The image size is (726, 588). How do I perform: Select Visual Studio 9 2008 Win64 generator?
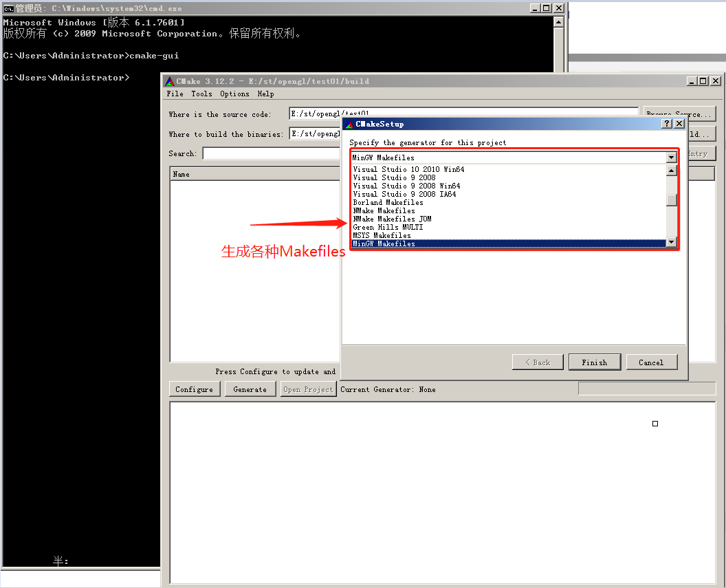[x=508, y=186]
